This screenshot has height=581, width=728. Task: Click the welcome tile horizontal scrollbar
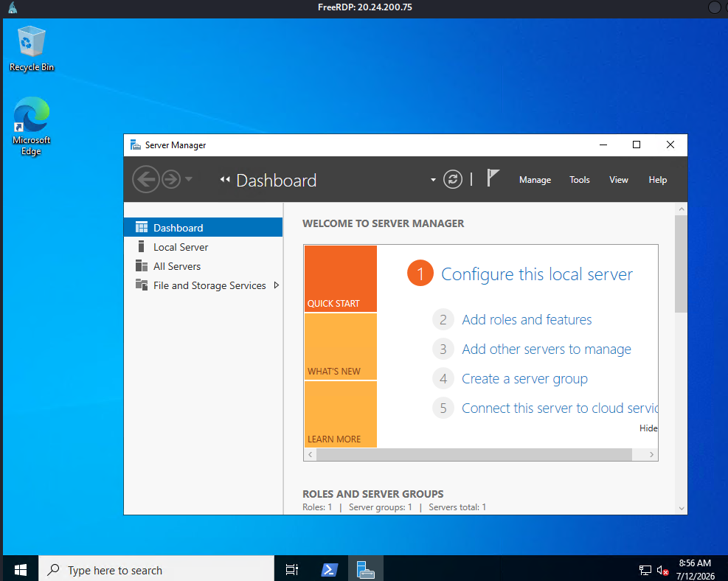474,454
